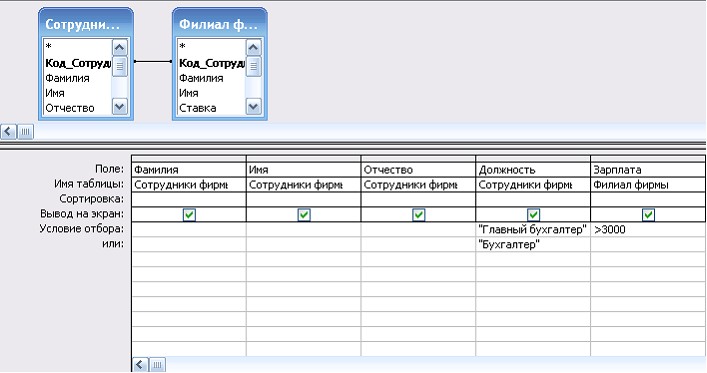Click Условие отбора cell under Фамилия
The image size is (707, 373).
tap(189, 229)
